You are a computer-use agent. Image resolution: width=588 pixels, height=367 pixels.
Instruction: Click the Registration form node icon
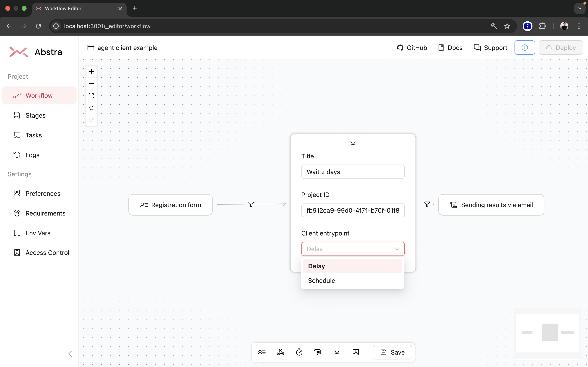(x=144, y=205)
